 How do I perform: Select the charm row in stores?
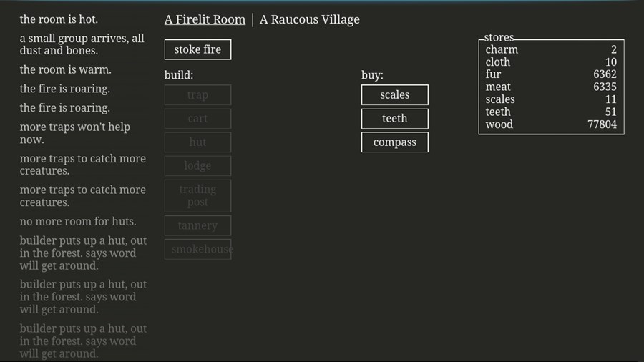point(550,49)
